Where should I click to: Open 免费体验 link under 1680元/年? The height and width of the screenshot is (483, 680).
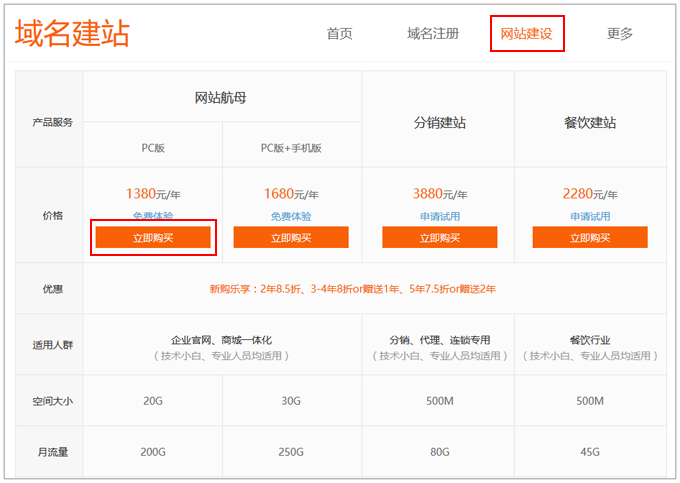[291, 216]
